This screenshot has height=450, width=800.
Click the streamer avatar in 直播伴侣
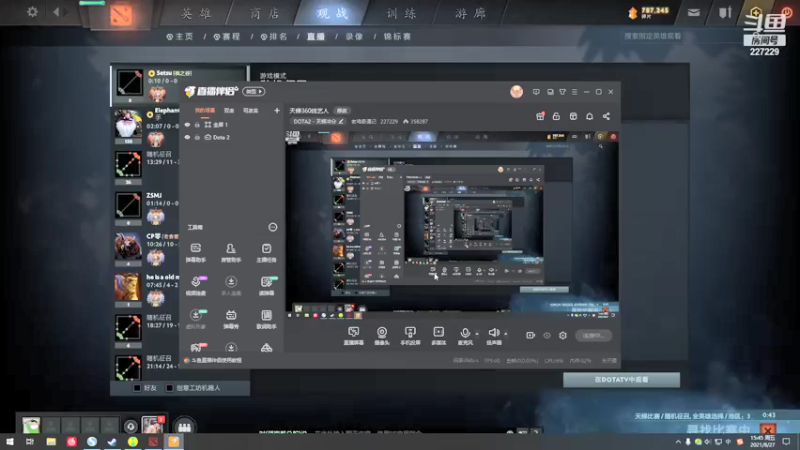click(516, 92)
